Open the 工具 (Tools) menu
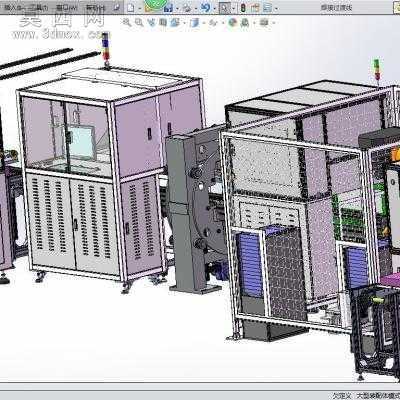Viewport: 400px width, 400px height. [39, 7]
